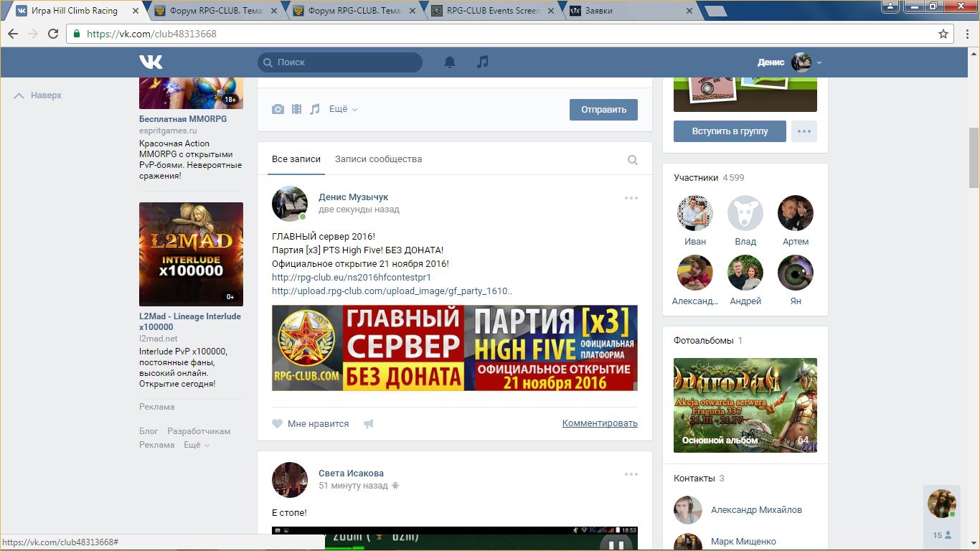Click the page vertical scrollbar thumb
This screenshot has width=980, height=551.
pyautogui.click(x=974, y=156)
